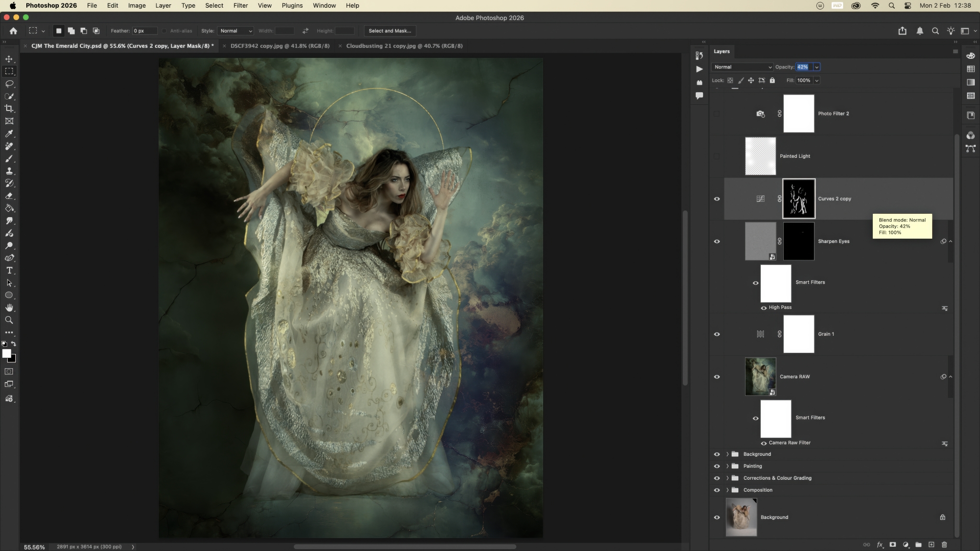Click the foreground color swatch

coord(6,353)
